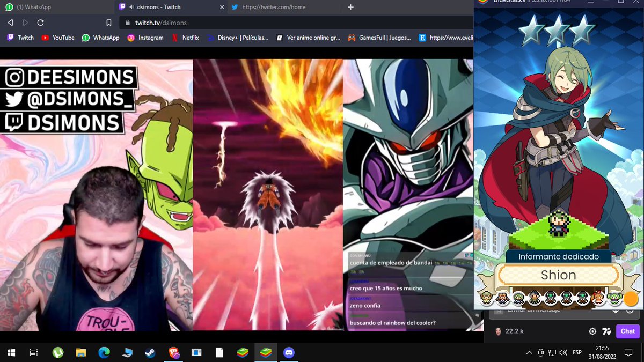Open the Netflix bookmark

click(185, 38)
